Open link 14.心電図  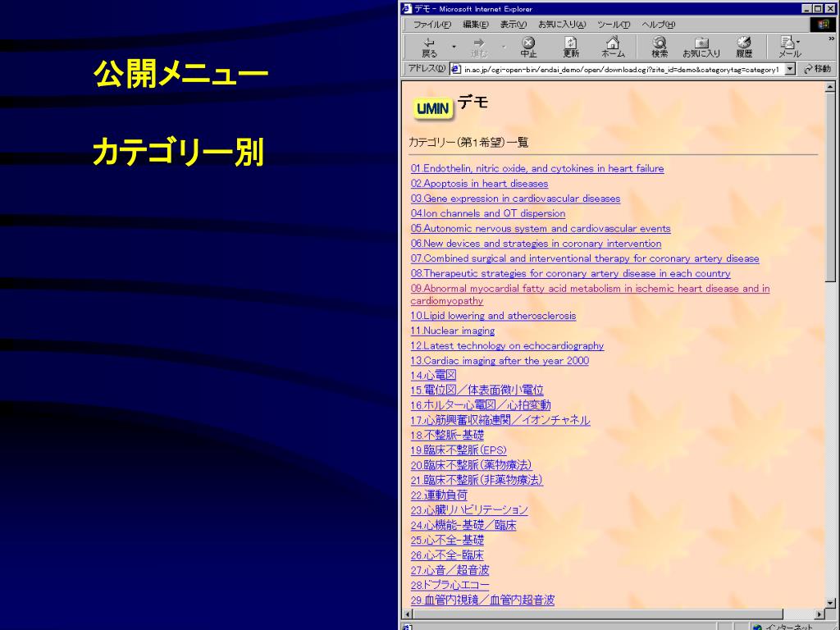click(x=433, y=376)
